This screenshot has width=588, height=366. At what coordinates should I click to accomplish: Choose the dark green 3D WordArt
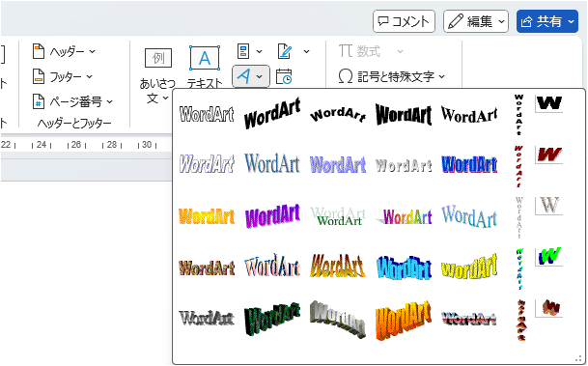[x=272, y=319]
